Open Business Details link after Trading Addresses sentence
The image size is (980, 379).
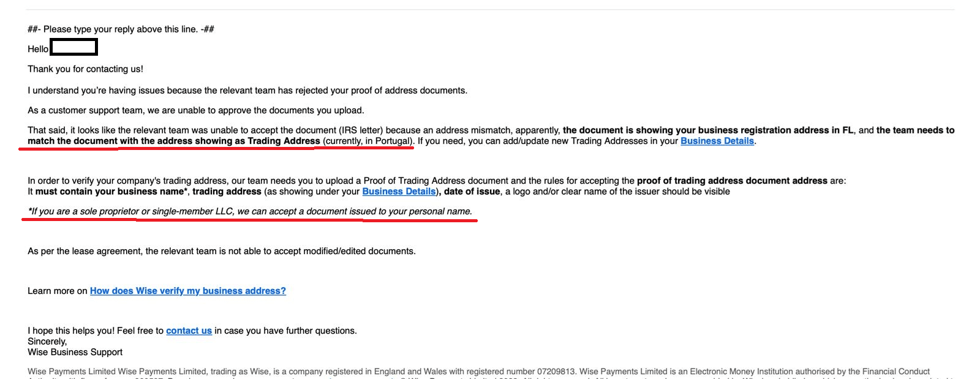(x=717, y=141)
